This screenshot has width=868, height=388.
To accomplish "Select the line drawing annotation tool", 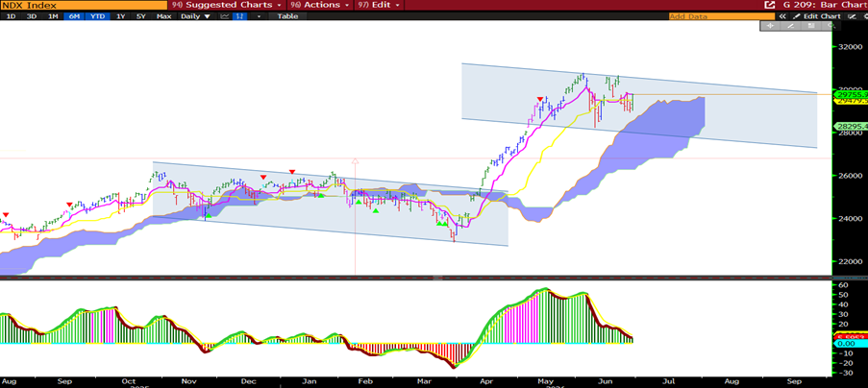I will point(790,25).
